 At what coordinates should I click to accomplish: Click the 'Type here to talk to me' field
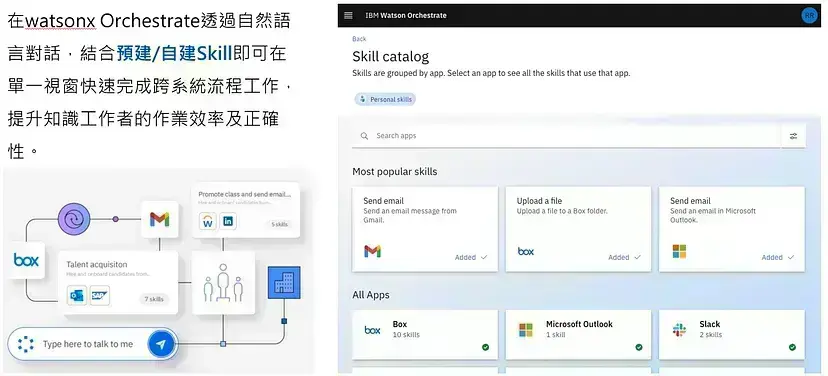[x=88, y=344]
